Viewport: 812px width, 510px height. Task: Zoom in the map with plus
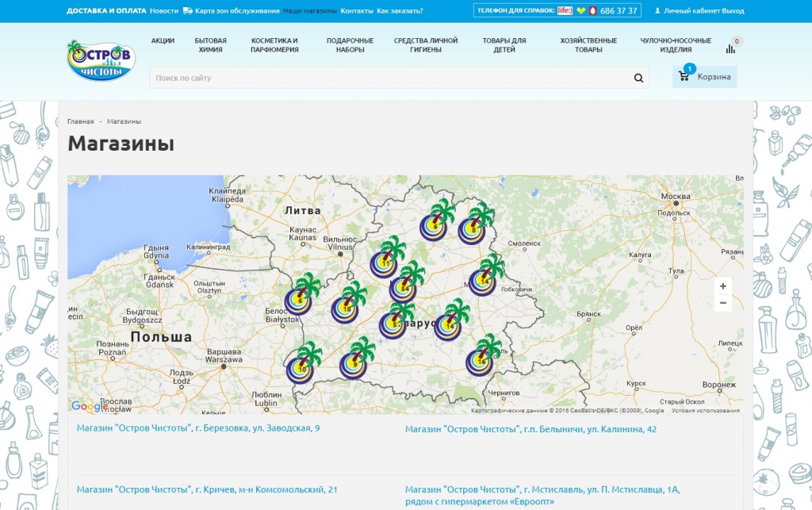tap(723, 286)
